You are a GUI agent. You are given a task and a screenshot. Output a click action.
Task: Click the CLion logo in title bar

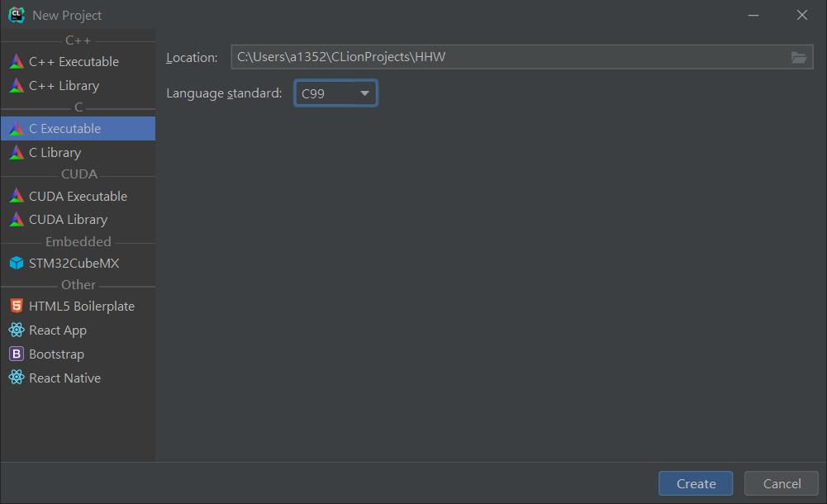point(17,15)
